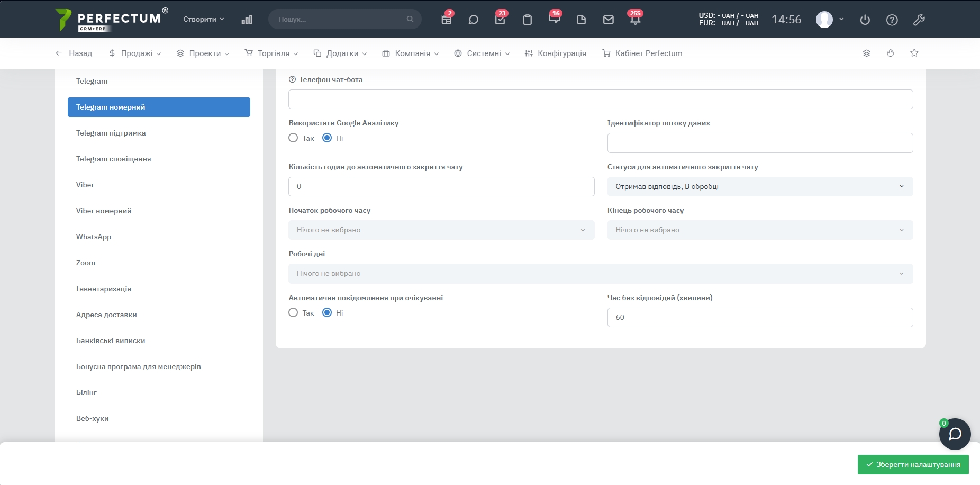Click the bell notifications icon with 255

coord(635,20)
